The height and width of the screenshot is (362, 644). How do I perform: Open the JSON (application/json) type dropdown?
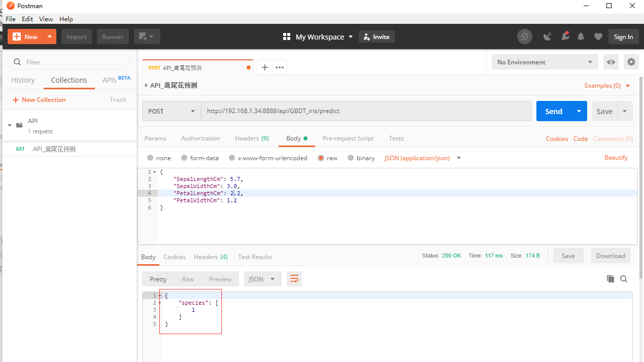423,158
